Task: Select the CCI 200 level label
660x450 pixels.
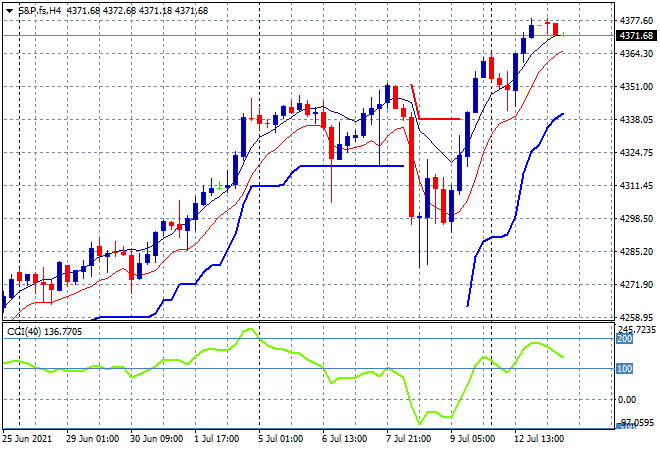Action: (x=625, y=338)
